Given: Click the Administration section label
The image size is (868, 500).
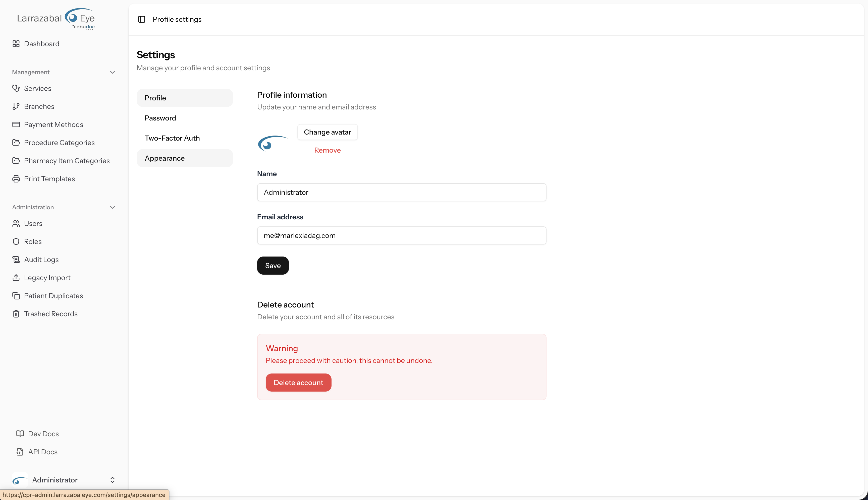Looking at the screenshot, I should [33, 207].
